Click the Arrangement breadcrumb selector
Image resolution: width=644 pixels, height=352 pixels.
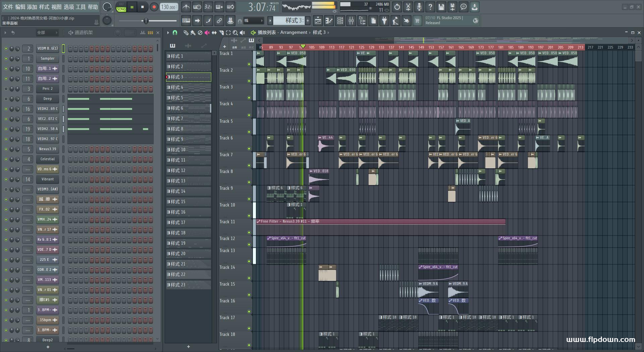click(293, 33)
